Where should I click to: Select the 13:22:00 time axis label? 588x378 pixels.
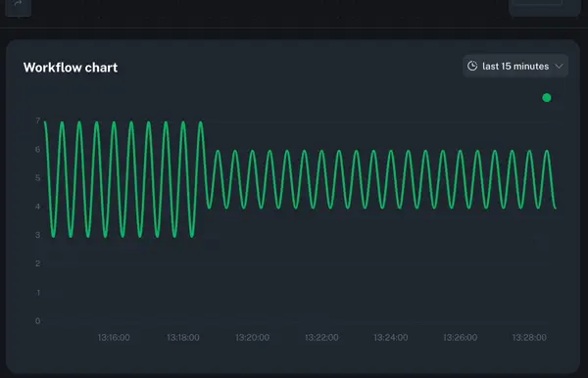point(321,338)
